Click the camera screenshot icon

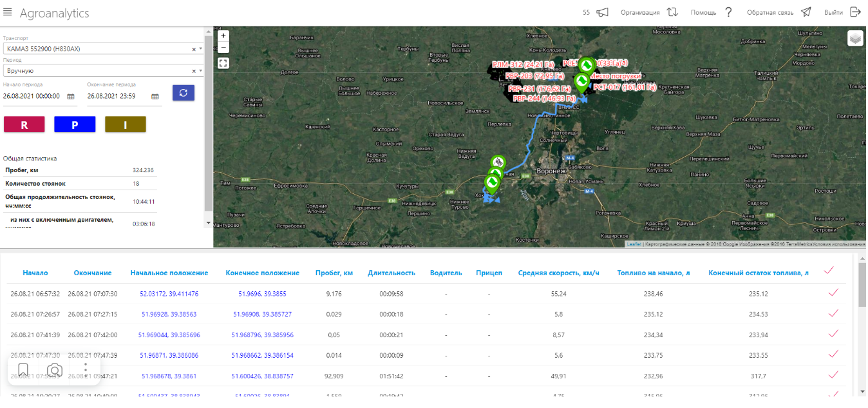coord(55,370)
